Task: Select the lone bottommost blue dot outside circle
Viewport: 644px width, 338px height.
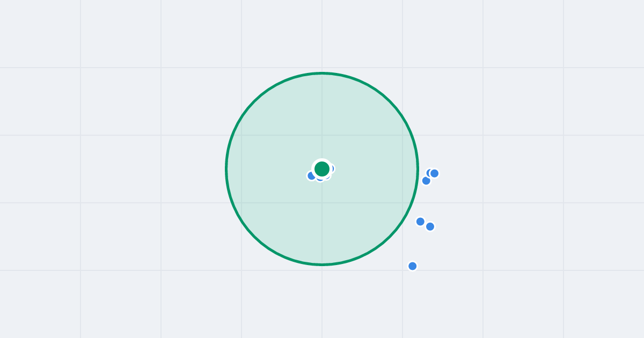Action: (412, 266)
